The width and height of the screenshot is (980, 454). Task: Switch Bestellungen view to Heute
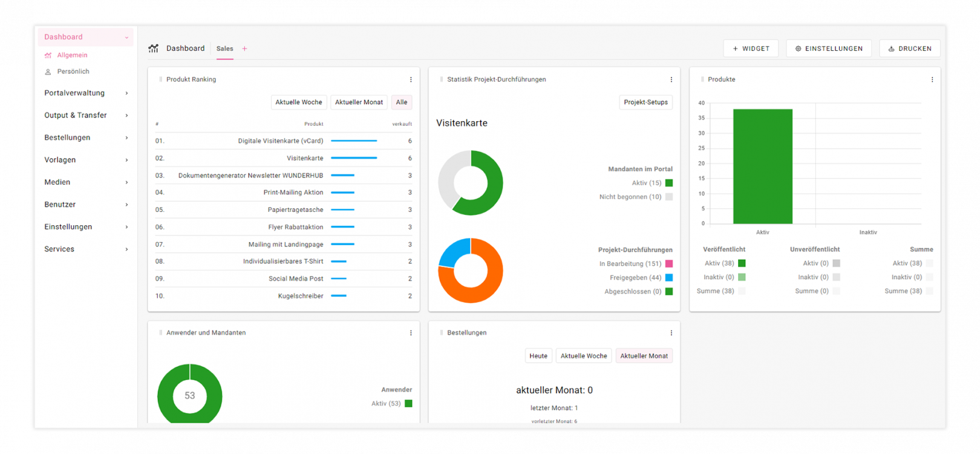click(538, 356)
